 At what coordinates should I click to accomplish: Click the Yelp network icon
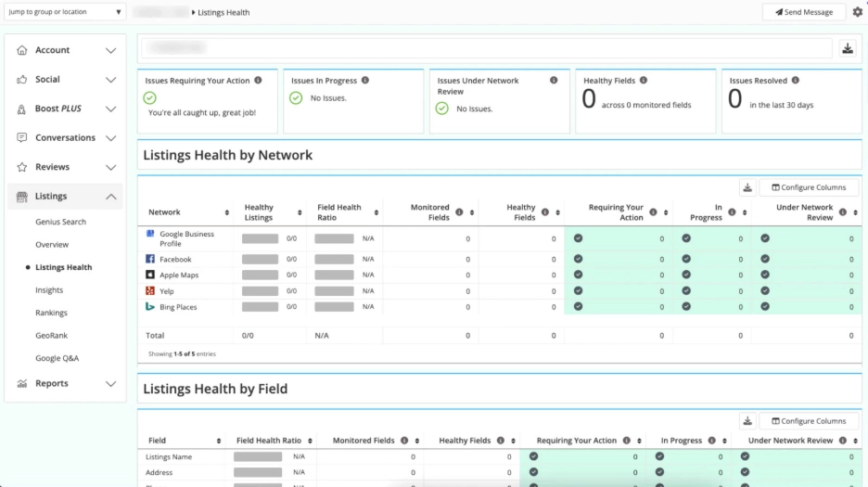pyautogui.click(x=150, y=290)
